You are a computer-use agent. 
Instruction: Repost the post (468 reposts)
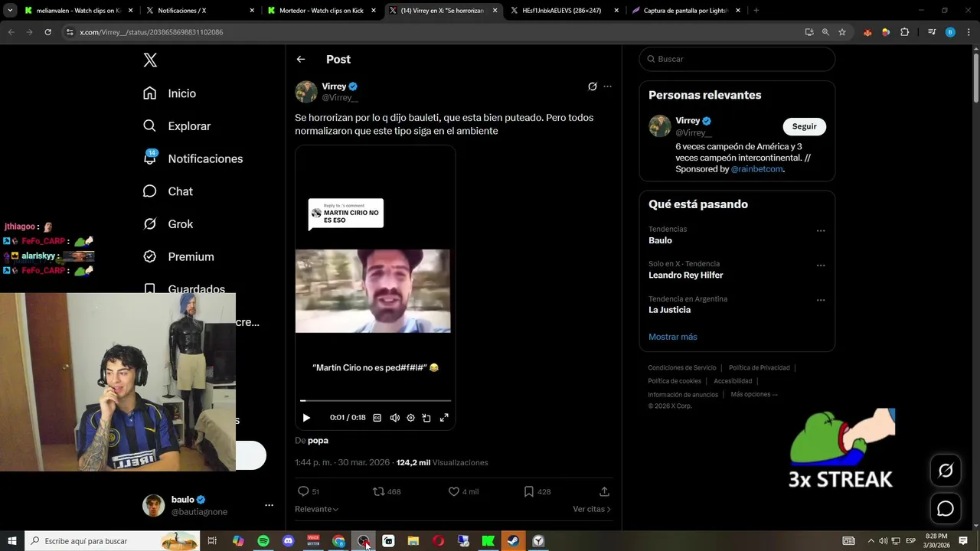[386, 491]
